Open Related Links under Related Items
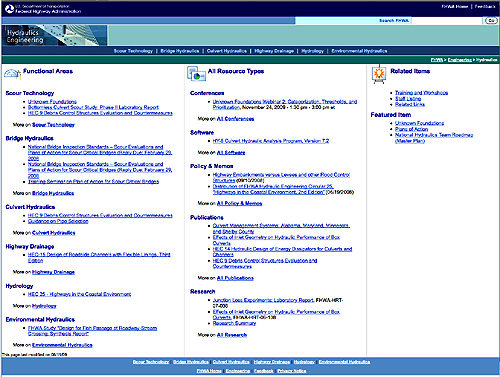Screen dimensions: 500x377 click(410, 105)
